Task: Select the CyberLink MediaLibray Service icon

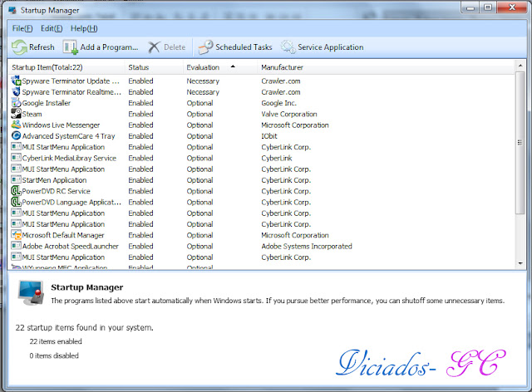Action: coord(16,158)
